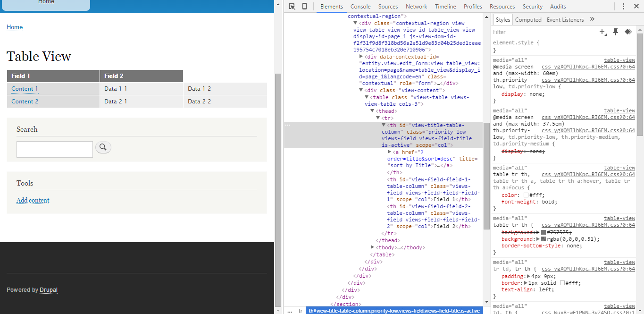Show more Styles sidebar tabs chevron
The image size is (644, 314).
pyautogui.click(x=593, y=19)
